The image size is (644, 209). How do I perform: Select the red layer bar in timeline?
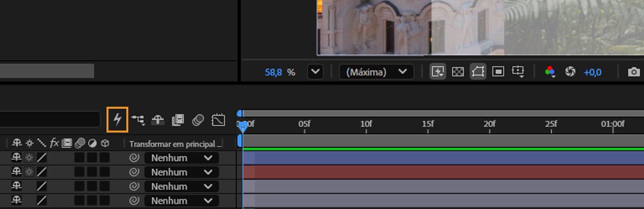coord(443,172)
